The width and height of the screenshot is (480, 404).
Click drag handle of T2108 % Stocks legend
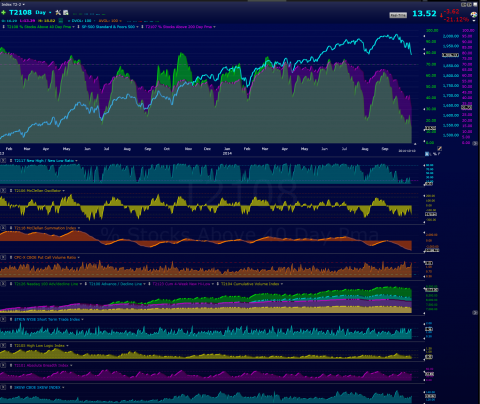[4, 27]
